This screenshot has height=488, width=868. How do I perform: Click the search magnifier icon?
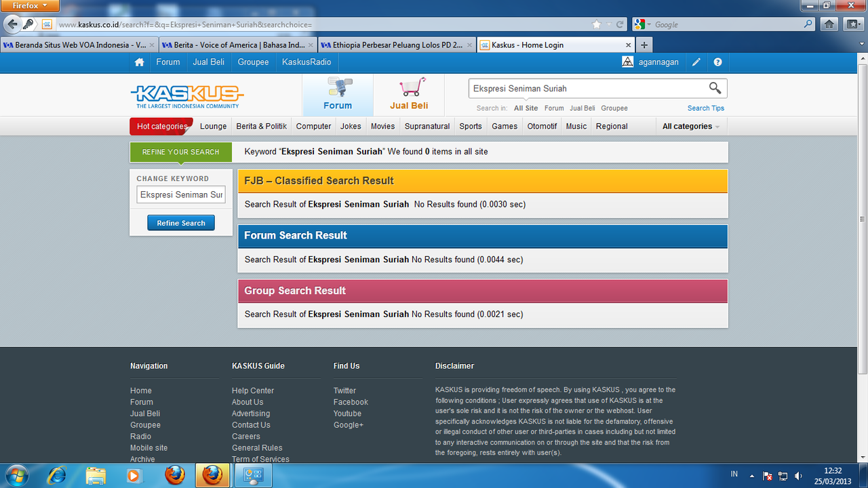pos(715,88)
